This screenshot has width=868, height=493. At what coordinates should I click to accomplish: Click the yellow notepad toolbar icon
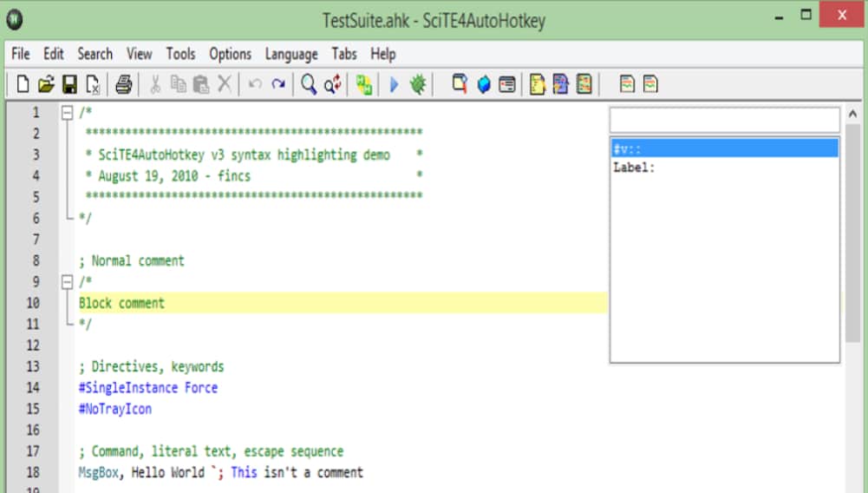click(537, 85)
